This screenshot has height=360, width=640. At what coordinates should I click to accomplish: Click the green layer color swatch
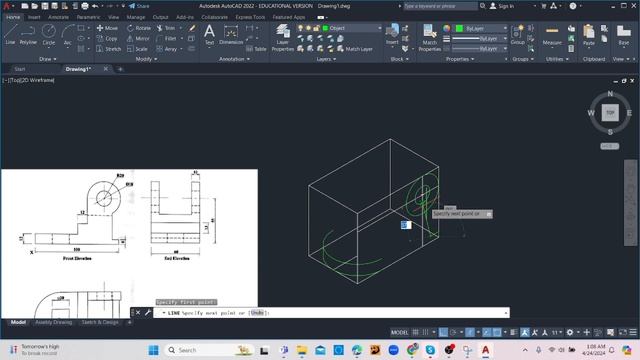(x=325, y=28)
